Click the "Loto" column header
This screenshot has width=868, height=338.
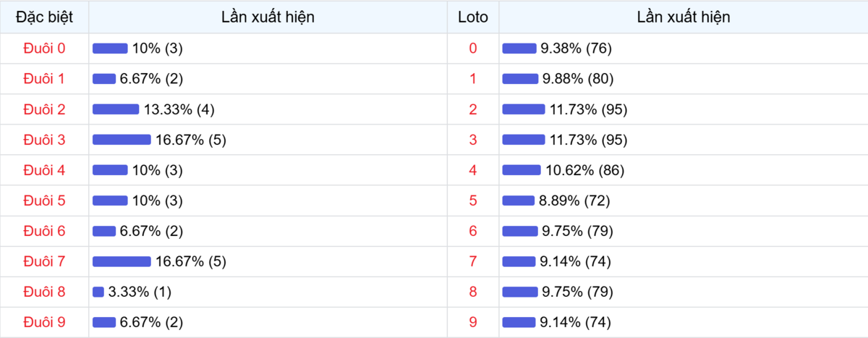coord(473,17)
